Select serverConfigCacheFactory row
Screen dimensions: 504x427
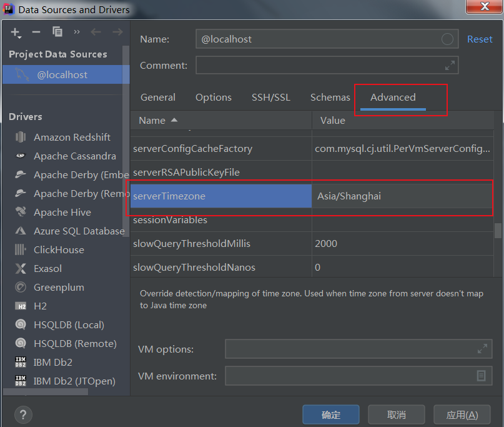pos(221,149)
